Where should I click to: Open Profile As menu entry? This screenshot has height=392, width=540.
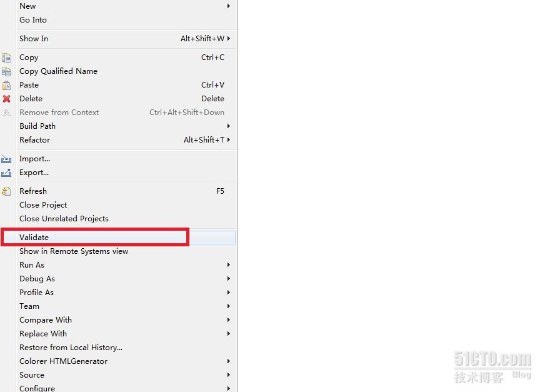[118, 293]
